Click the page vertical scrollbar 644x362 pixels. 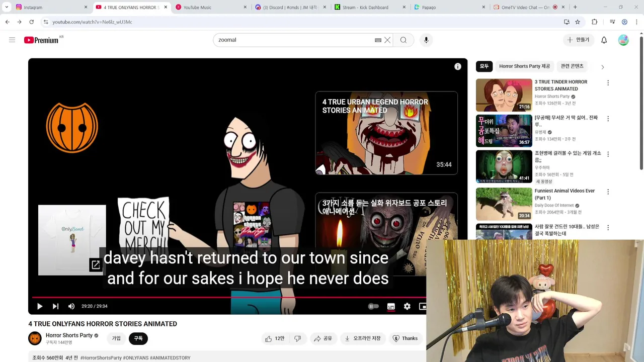641,103
